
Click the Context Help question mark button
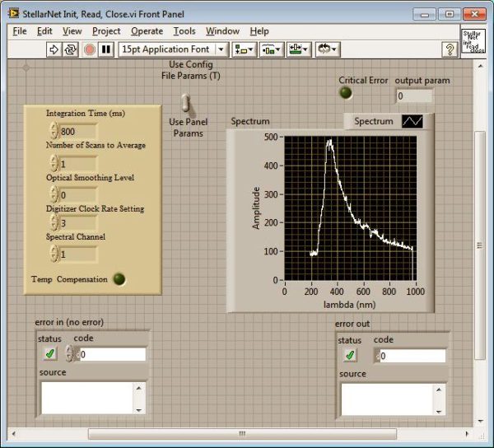[450, 49]
